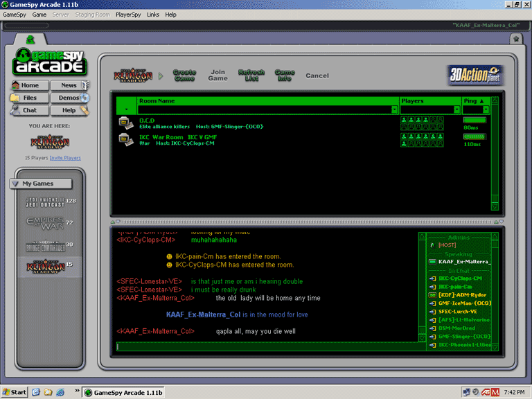Sort by Room Name column header
The height and width of the screenshot is (399, 532).
[268, 100]
